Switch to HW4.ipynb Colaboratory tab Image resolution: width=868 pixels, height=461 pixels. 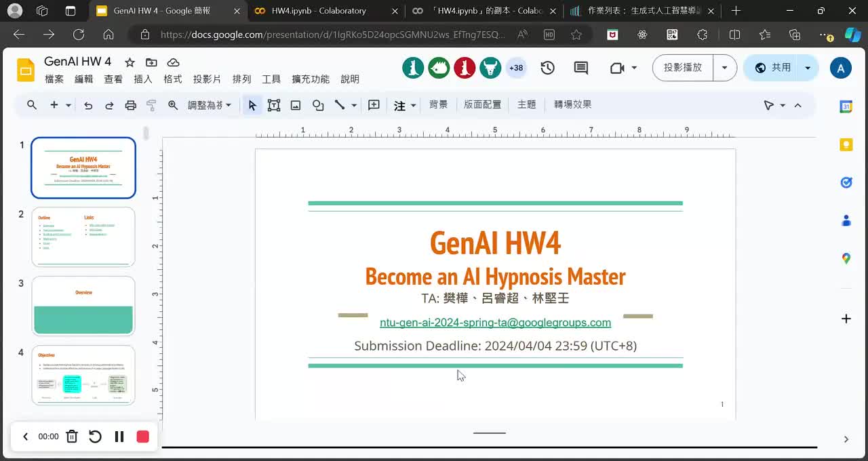(318, 11)
